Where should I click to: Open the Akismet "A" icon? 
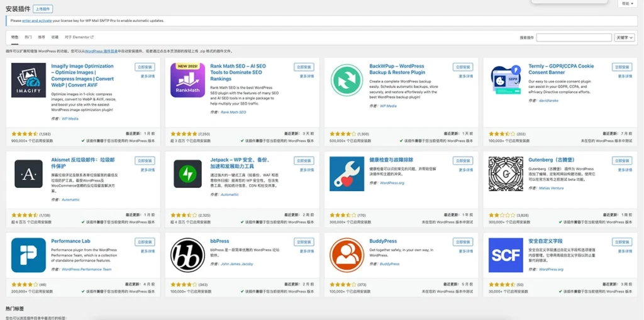[28, 174]
